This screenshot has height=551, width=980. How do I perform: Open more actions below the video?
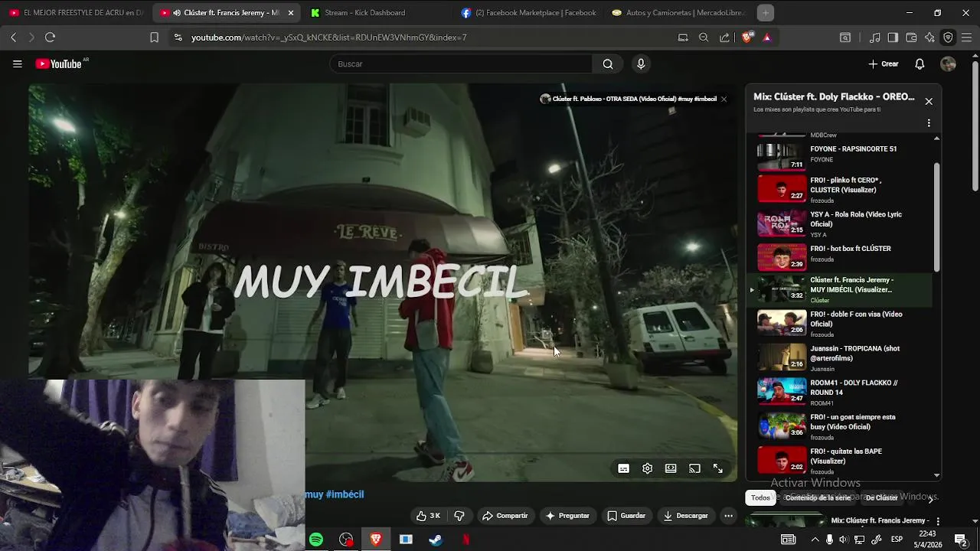coord(728,516)
